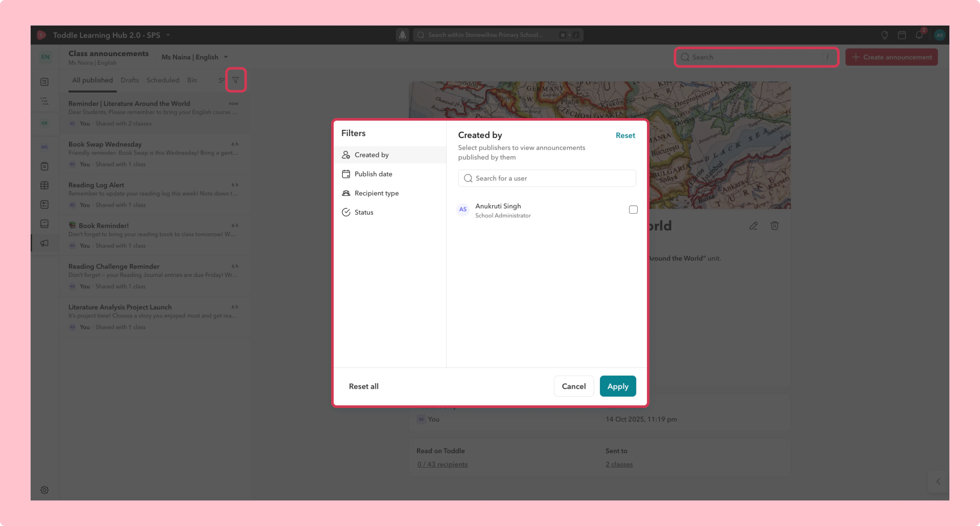Click the Create announcement button
This screenshot has height=526, width=980.
(x=891, y=57)
